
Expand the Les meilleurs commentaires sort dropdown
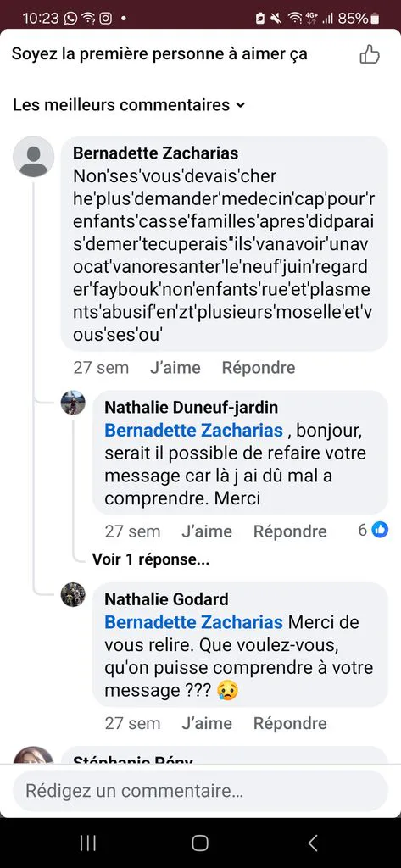point(129,104)
